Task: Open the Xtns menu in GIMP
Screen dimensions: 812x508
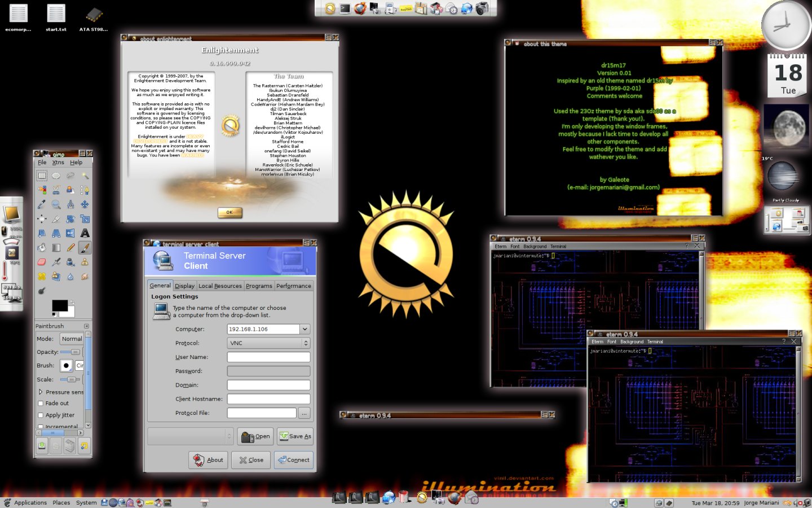Action: [58, 163]
